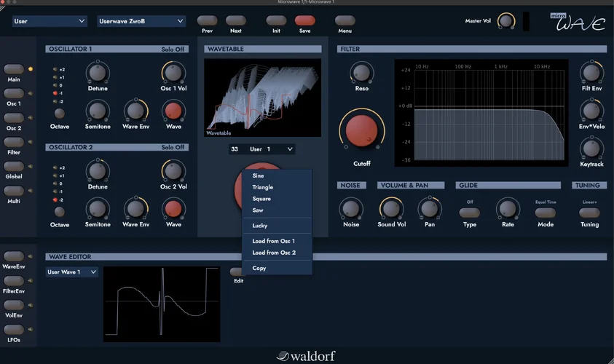Image resolution: width=614 pixels, height=364 pixels.
Task: Click the Sound Vol knob
Action: point(391,209)
